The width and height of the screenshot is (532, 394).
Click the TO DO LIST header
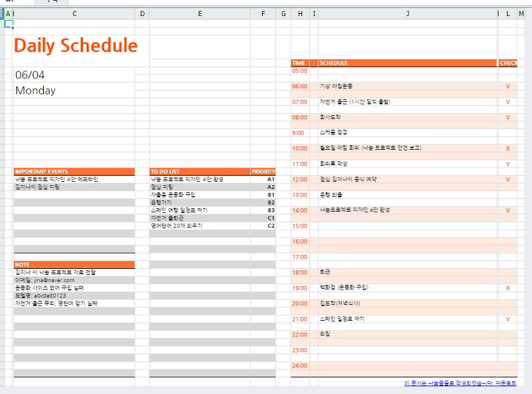(x=200, y=172)
